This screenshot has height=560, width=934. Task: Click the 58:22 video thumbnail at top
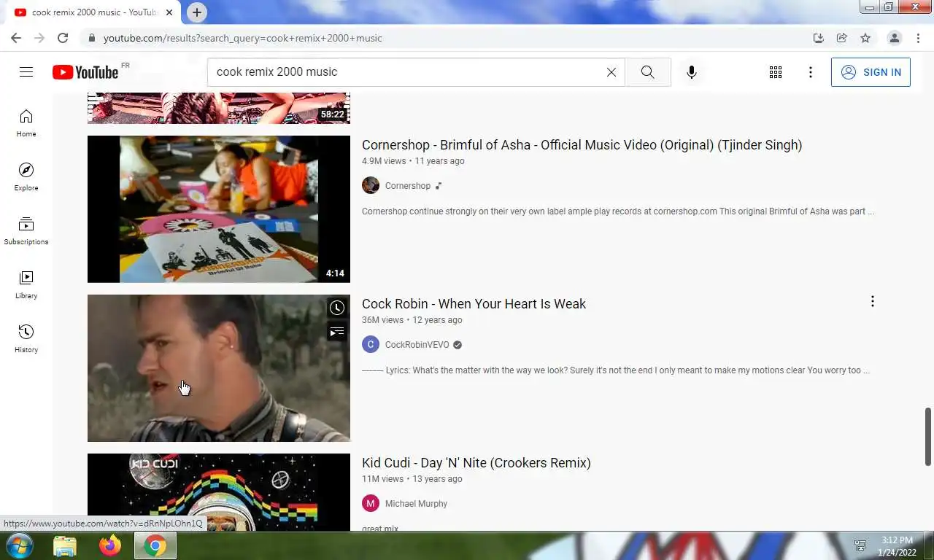coord(219,108)
